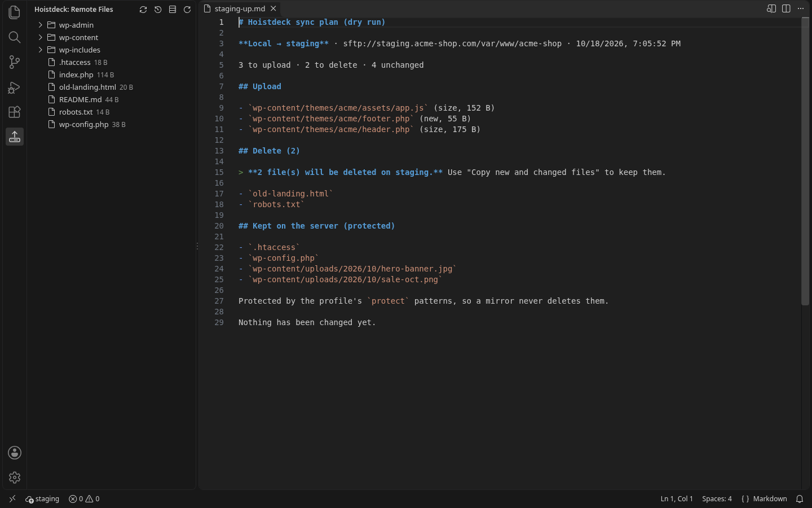
Task: Click the staging profile in status bar
Action: point(42,499)
